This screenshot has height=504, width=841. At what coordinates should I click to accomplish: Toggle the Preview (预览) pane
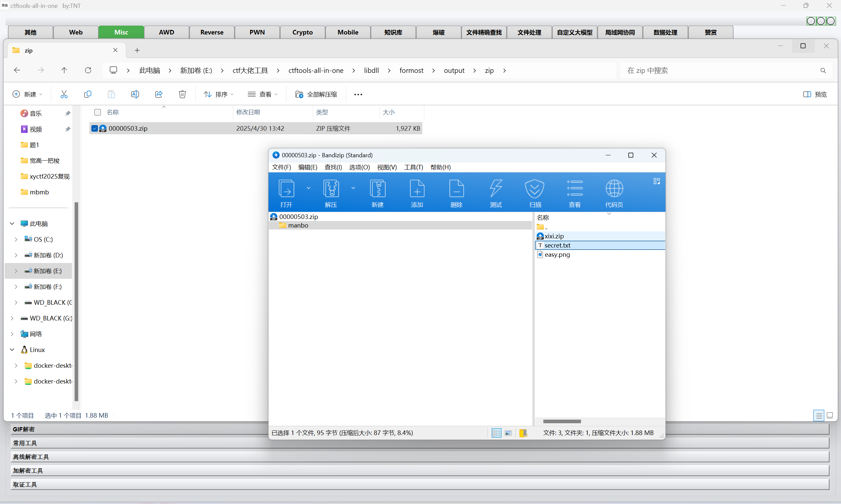[814, 95]
